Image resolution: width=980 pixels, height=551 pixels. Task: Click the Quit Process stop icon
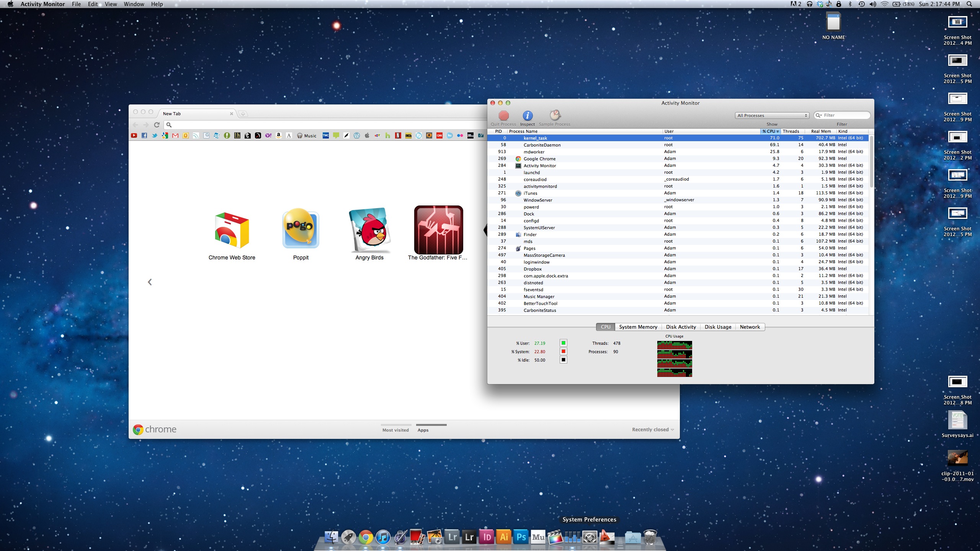tap(503, 116)
